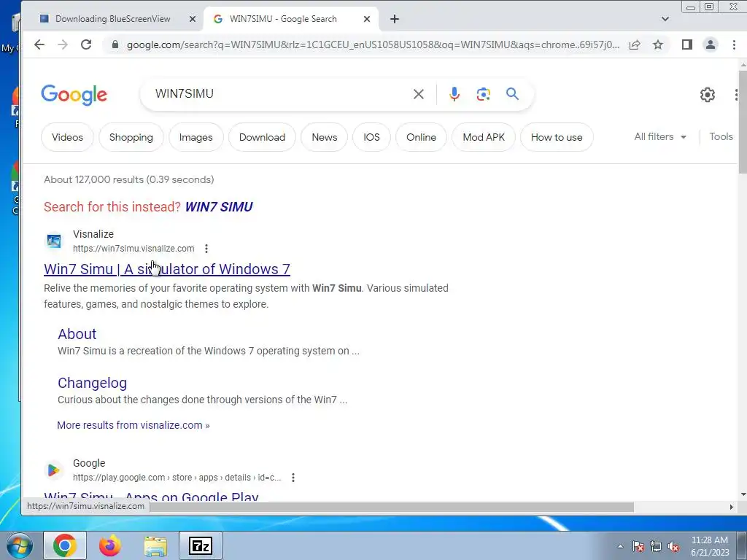Close the WIN7SIMU Google Search tab
The image size is (747, 560).
click(366, 19)
